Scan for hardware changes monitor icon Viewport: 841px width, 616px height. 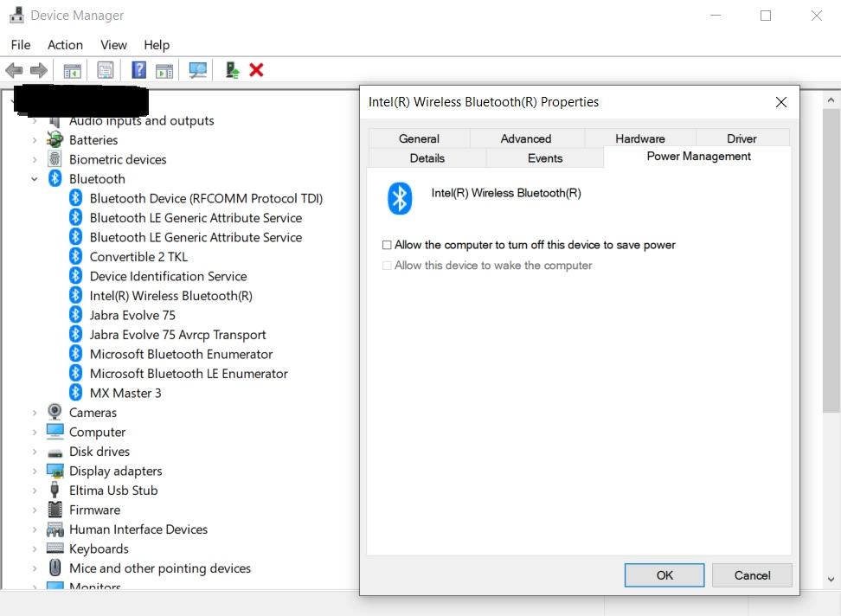pos(197,70)
